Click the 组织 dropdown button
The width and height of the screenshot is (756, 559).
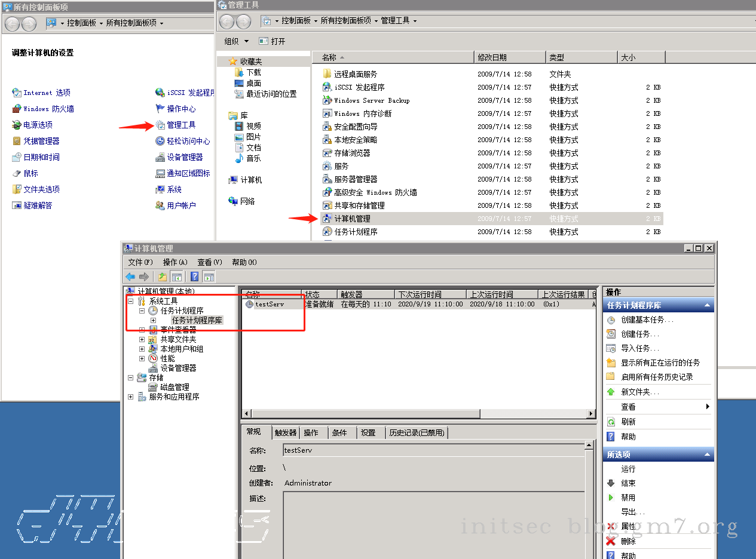(x=234, y=41)
